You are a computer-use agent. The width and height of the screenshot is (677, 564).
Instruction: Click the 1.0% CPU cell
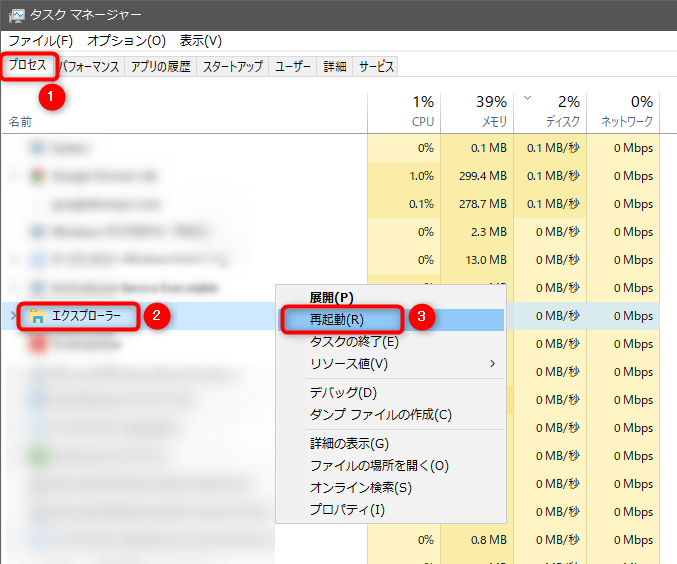(x=404, y=176)
